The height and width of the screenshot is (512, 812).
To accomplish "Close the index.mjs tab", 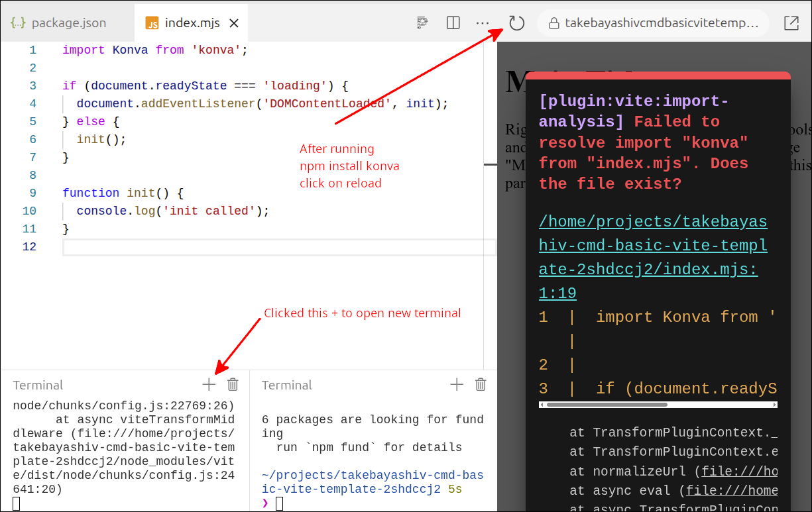I will (234, 23).
